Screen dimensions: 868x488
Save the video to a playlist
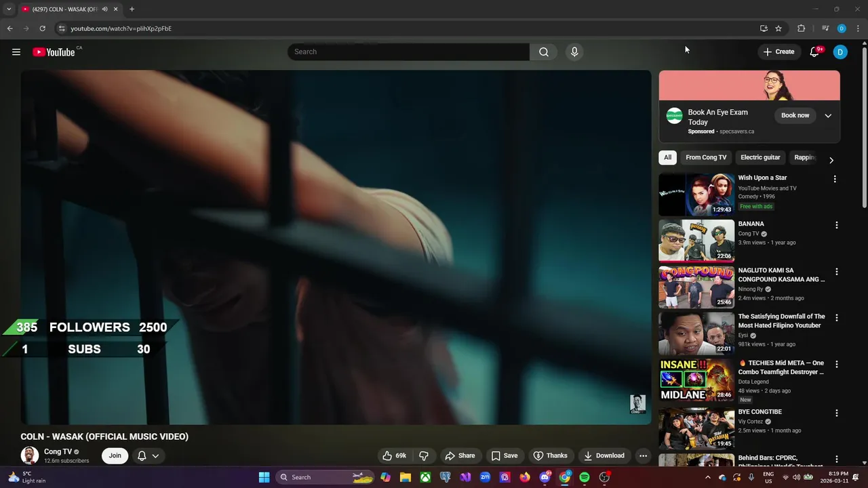[504, 455]
